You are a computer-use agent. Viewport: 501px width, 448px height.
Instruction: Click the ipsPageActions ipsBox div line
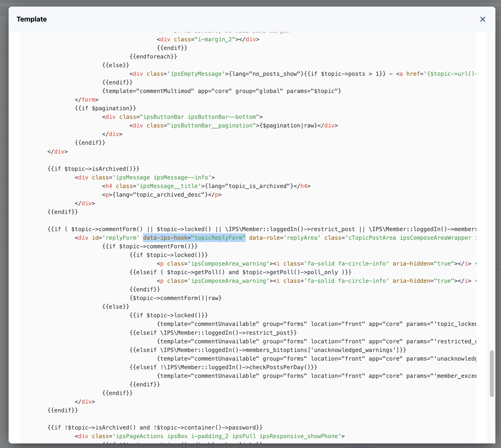pyautogui.click(x=210, y=436)
